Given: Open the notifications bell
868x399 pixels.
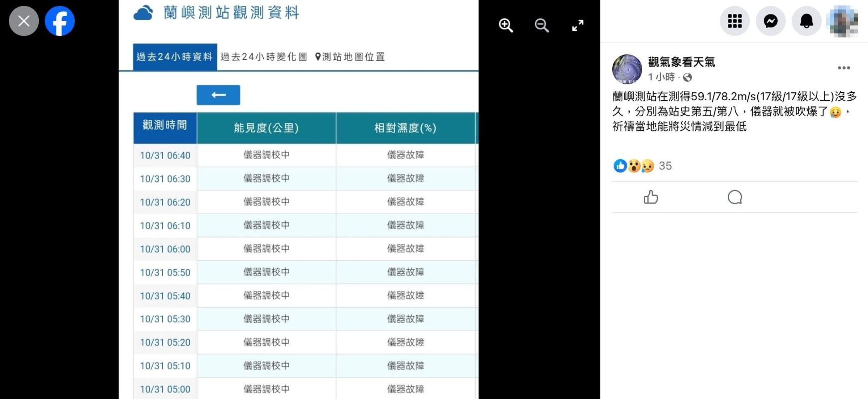Looking at the screenshot, I should pyautogui.click(x=807, y=21).
